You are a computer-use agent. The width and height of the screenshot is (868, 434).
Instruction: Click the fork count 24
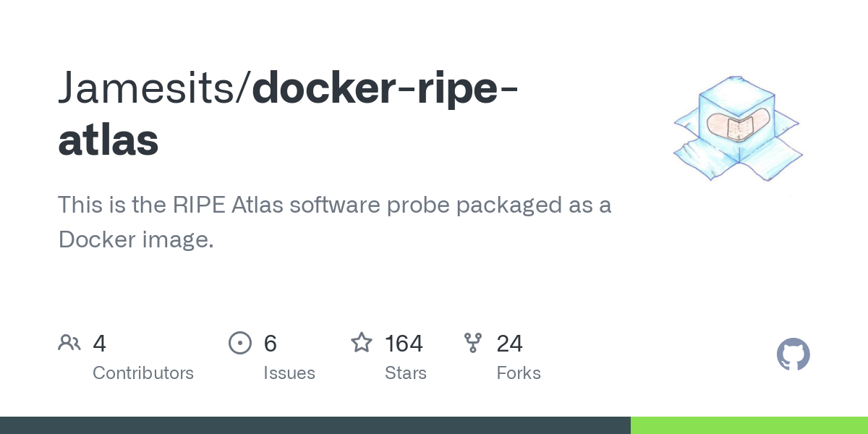[x=509, y=344]
